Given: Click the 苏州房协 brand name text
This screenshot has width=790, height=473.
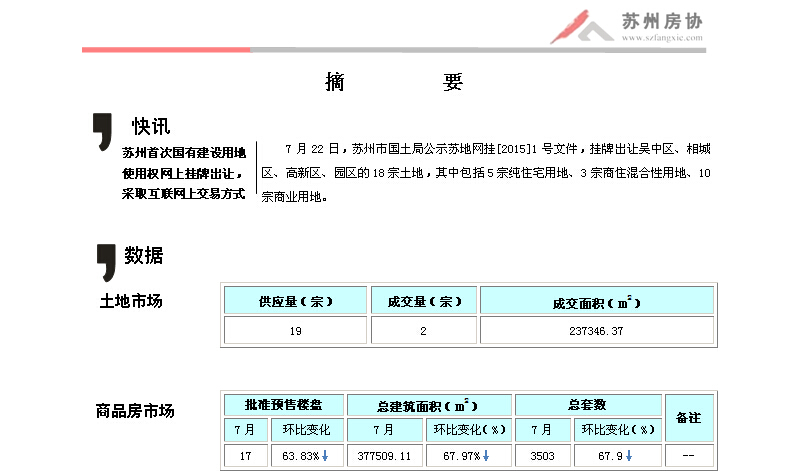Looking at the screenshot, I should (x=662, y=21).
